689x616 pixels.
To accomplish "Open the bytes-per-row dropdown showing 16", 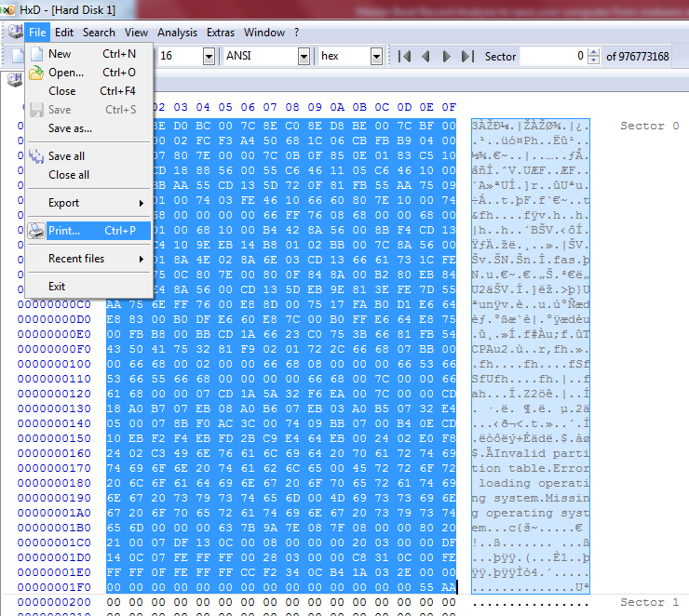I will [x=209, y=57].
